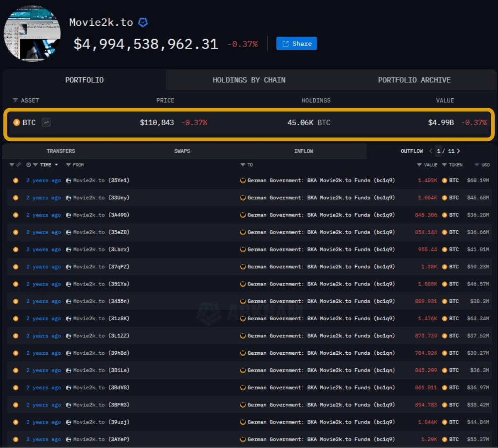Screen dimensions: 498x448
Task: Click the German Government emblem in the 3A49G row
Action: coord(243,215)
